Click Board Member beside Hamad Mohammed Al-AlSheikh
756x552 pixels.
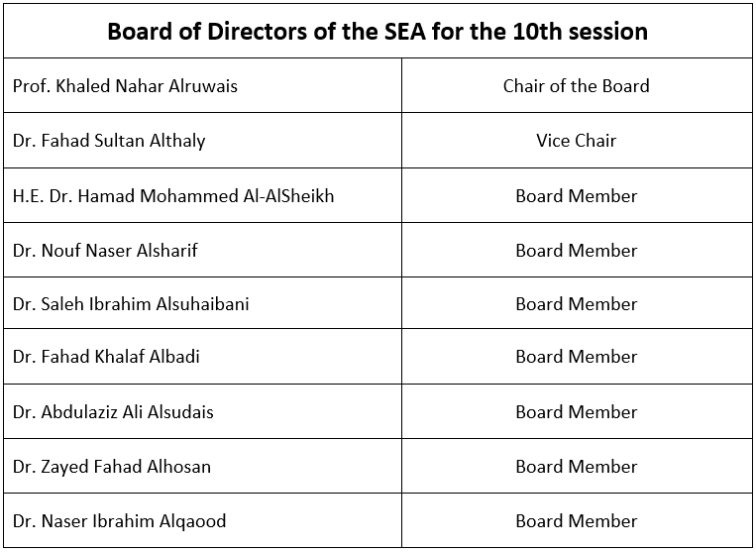coord(576,196)
